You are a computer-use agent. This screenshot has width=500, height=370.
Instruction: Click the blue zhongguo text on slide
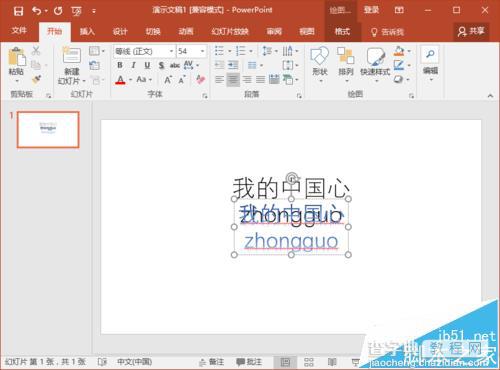(x=291, y=241)
